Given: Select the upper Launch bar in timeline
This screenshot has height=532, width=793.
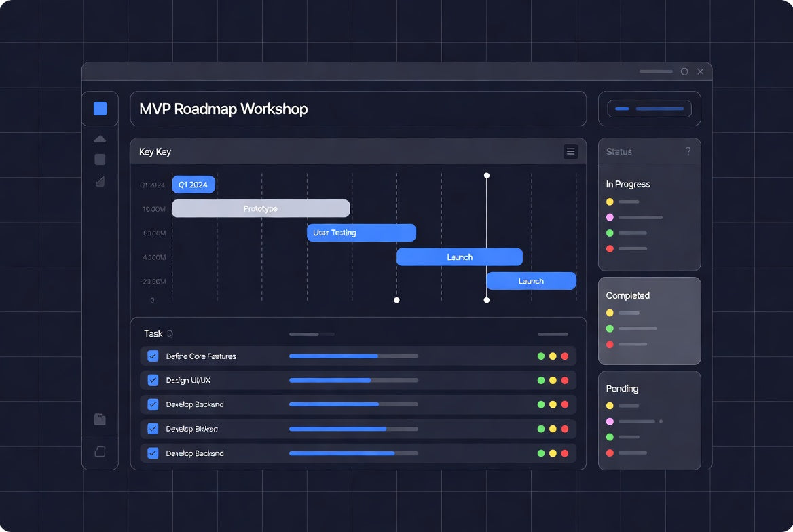Looking at the screenshot, I should (459, 257).
